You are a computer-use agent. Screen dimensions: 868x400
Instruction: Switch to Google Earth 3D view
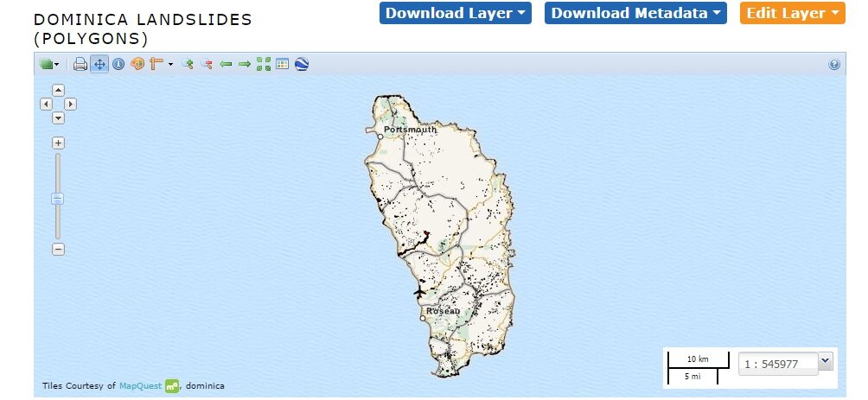point(302,64)
